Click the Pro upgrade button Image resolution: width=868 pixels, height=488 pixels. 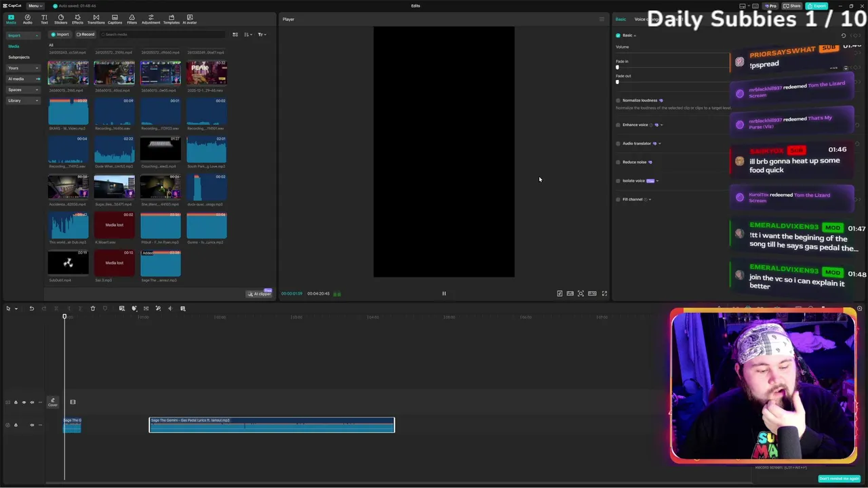[x=770, y=5]
